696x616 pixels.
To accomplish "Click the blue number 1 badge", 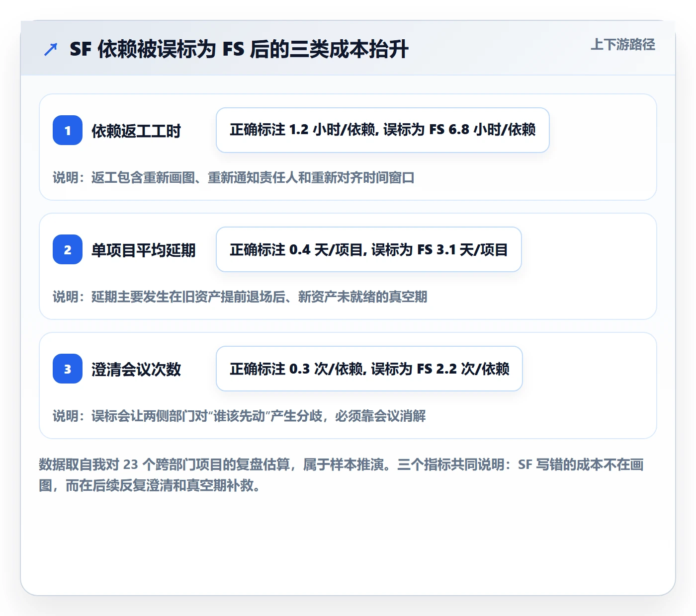I will 68,130.
